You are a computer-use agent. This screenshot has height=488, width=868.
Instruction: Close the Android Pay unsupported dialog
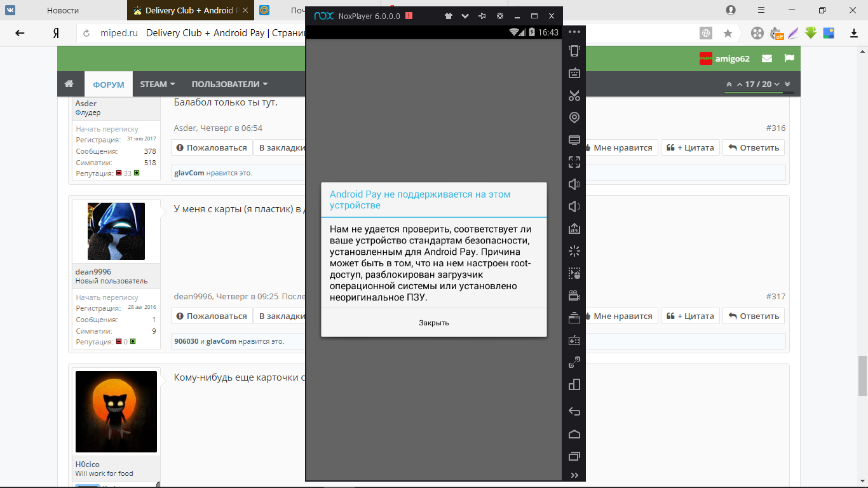pos(434,323)
